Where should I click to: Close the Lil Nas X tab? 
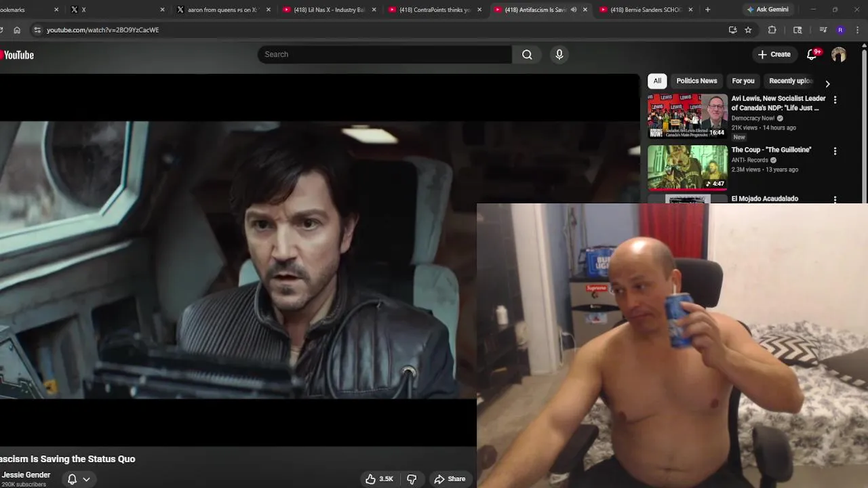373,9
